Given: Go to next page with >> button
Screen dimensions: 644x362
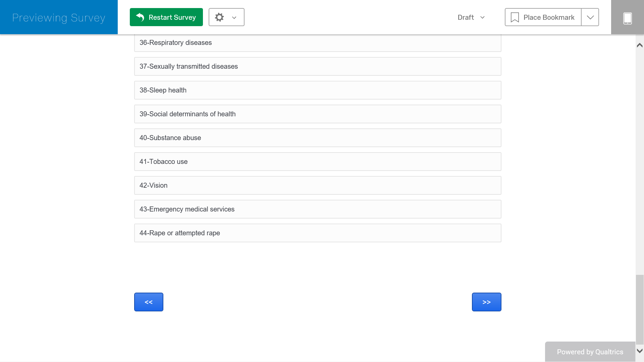Looking at the screenshot, I should coord(486,302).
